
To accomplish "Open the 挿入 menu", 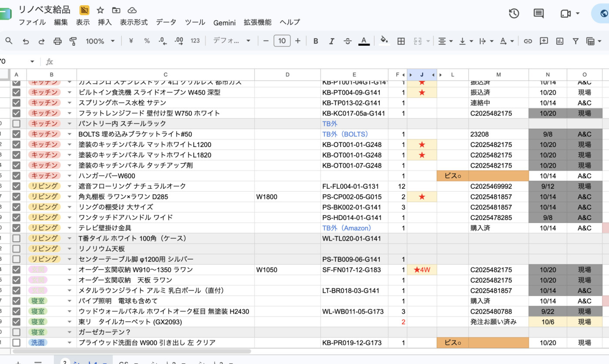I will point(105,22).
